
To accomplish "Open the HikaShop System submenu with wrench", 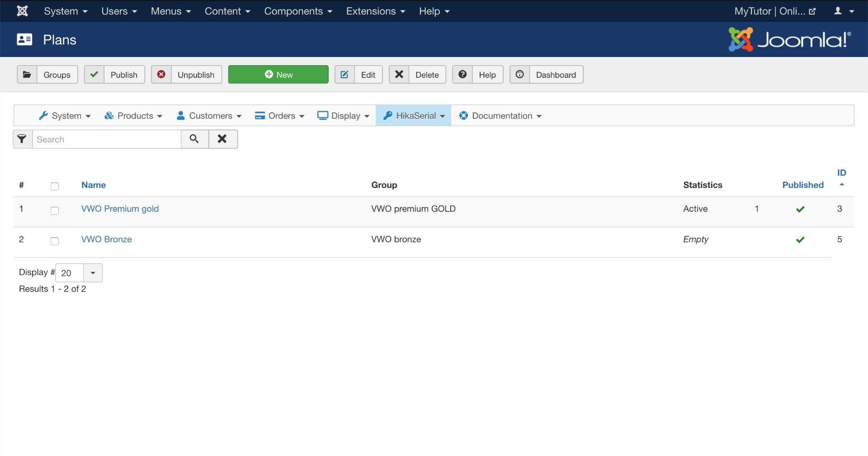I will (x=65, y=116).
